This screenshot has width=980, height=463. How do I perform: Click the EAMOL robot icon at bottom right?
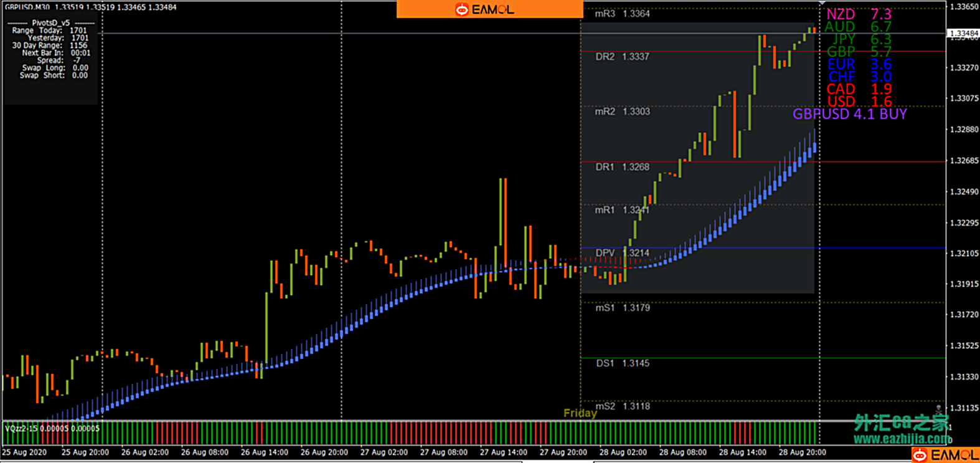point(920,456)
